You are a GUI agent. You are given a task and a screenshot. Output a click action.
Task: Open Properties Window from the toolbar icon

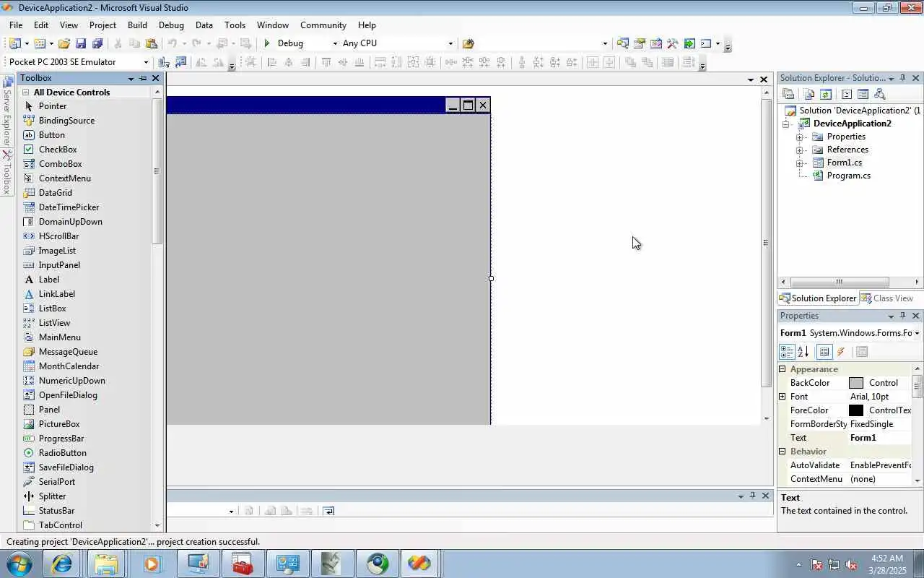(x=639, y=43)
